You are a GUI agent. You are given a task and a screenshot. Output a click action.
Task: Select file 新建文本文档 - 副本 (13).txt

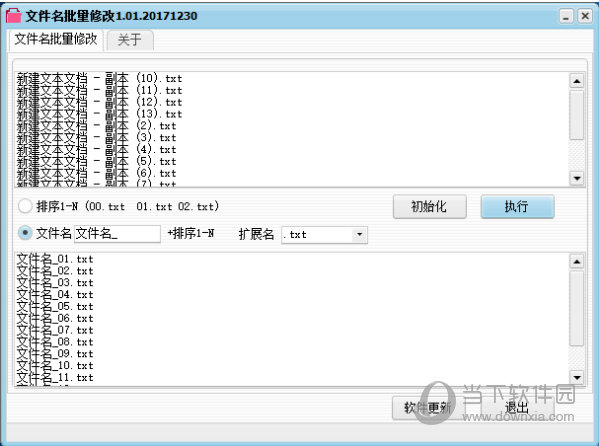(99, 114)
